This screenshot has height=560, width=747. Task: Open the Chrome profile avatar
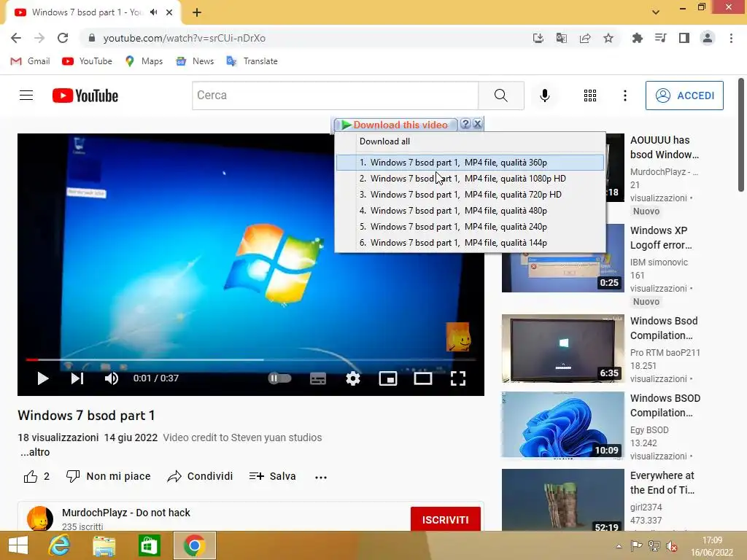(708, 38)
